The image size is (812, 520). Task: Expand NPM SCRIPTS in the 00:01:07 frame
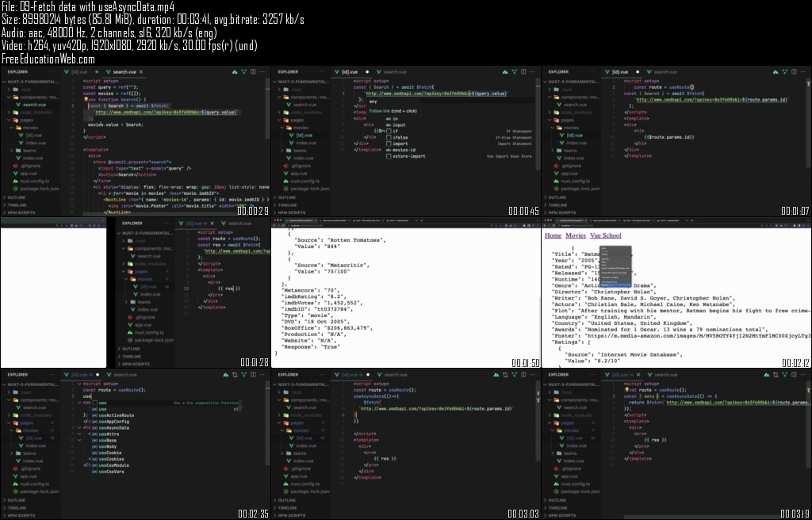[x=561, y=212]
